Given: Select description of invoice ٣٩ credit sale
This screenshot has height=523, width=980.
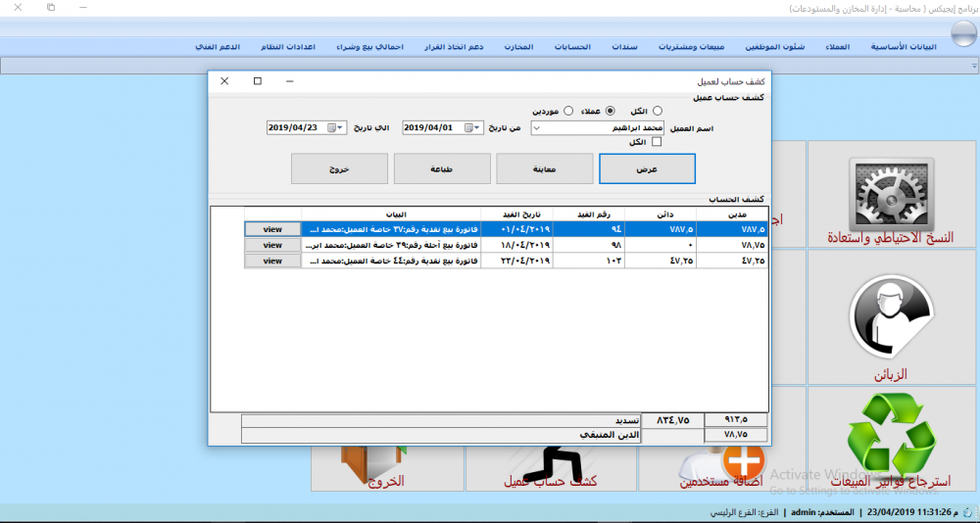Looking at the screenshot, I should (x=391, y=245).
